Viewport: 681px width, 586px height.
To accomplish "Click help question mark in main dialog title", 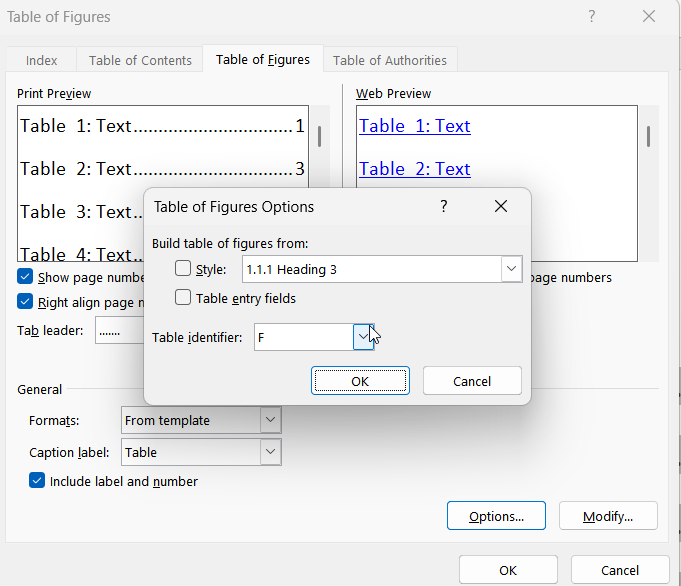I will (x=592, y=17).
